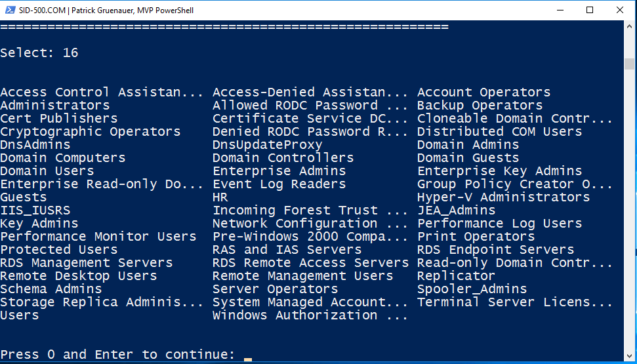Viewport: 637px width, 364px height.
Task: Click the Schema Admins entry
Action: click(51, 289)
